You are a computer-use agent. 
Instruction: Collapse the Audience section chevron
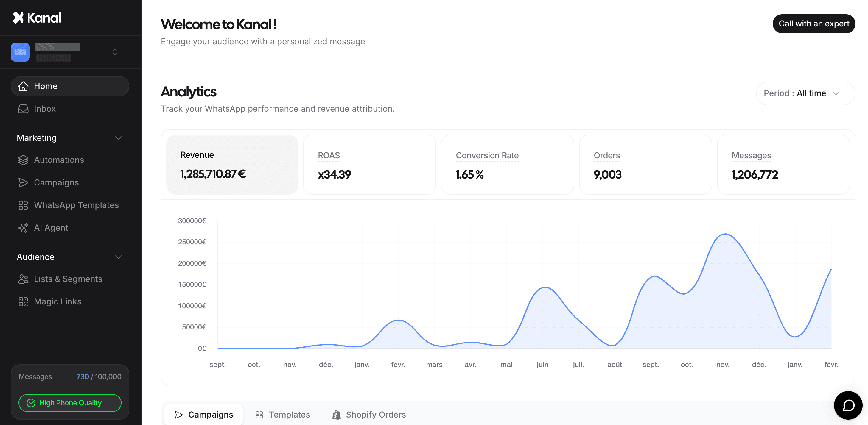tap(118, 257)
